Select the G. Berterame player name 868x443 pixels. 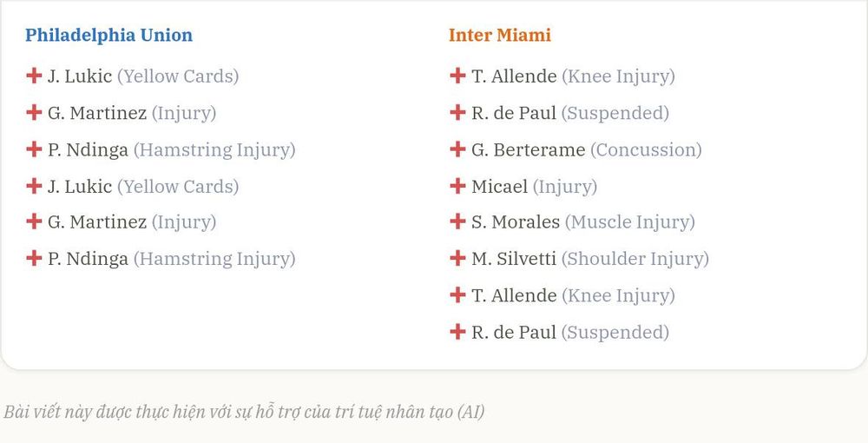(528, 149)
